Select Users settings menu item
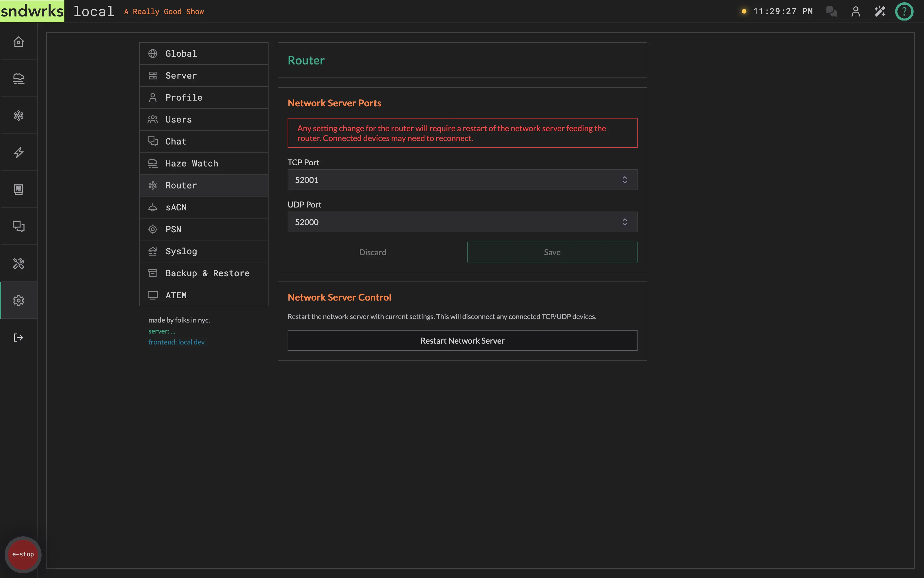The width and height of the screenshot is (924, 578). 204,119
